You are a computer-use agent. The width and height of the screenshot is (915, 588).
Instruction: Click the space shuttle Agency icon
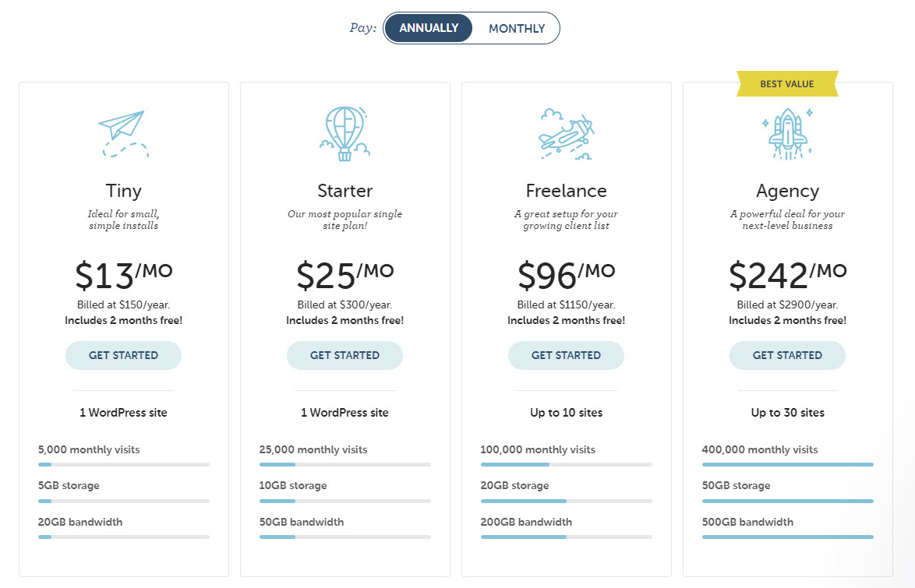[x=787, y=134]
